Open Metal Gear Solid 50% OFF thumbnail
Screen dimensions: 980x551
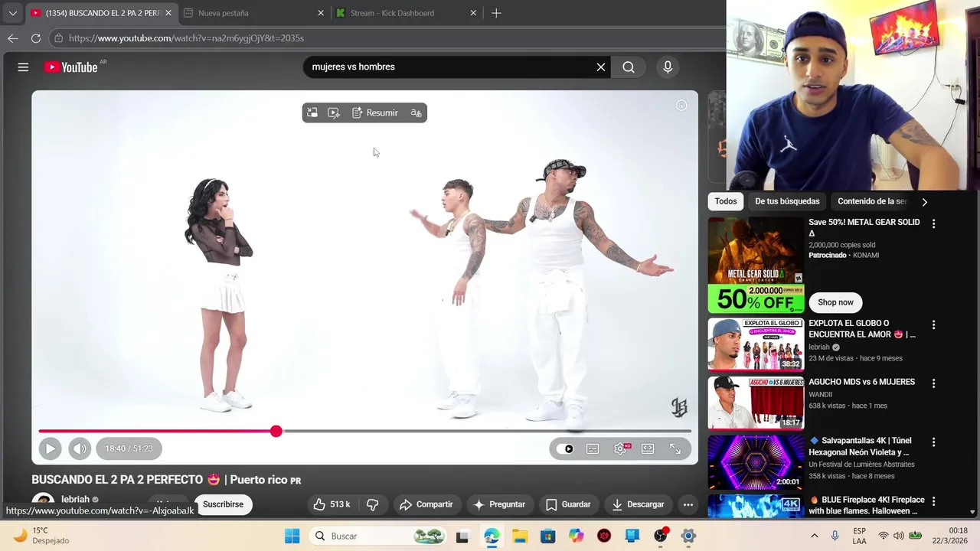tap(756, 265)
